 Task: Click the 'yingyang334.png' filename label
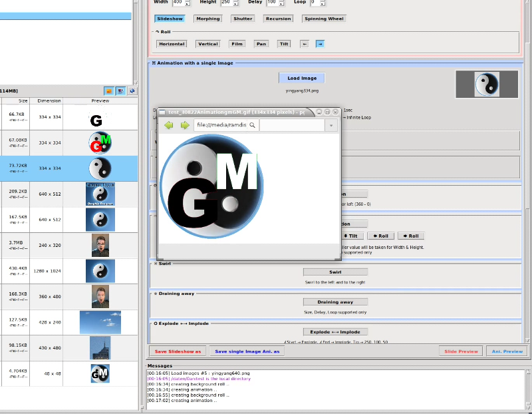(302, 91)
